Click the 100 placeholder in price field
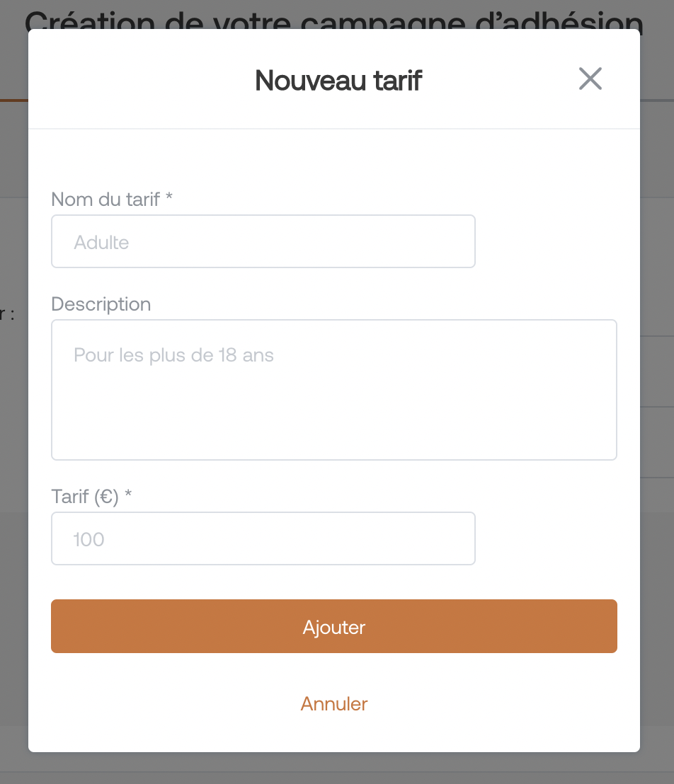Image resolution: width=674 pixels, height=784 pixels. coord(88,540)
